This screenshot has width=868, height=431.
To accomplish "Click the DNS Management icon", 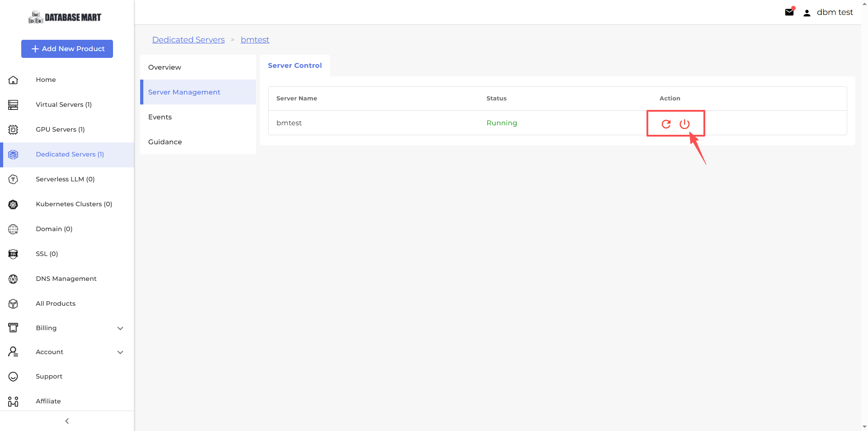I will click(x=13, y=279).
